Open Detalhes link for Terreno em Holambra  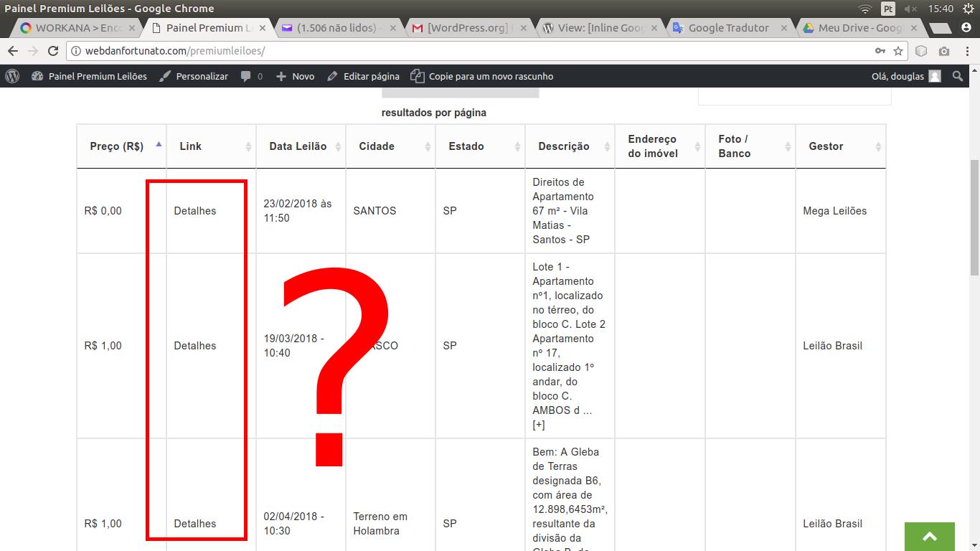coord(195,524)
